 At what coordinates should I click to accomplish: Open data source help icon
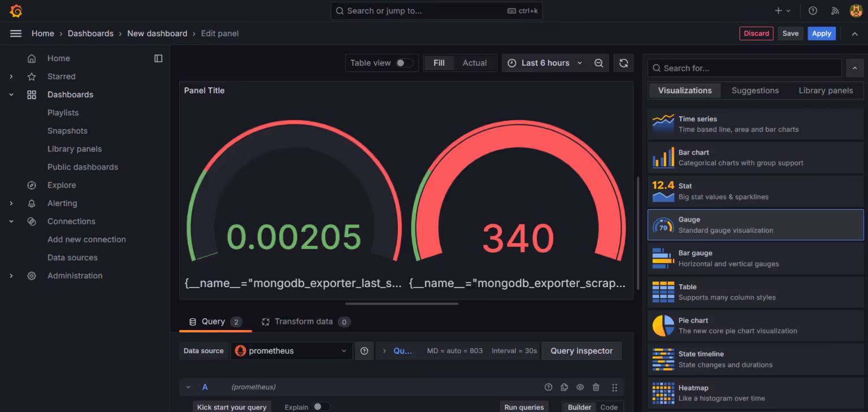click(364, 351)
